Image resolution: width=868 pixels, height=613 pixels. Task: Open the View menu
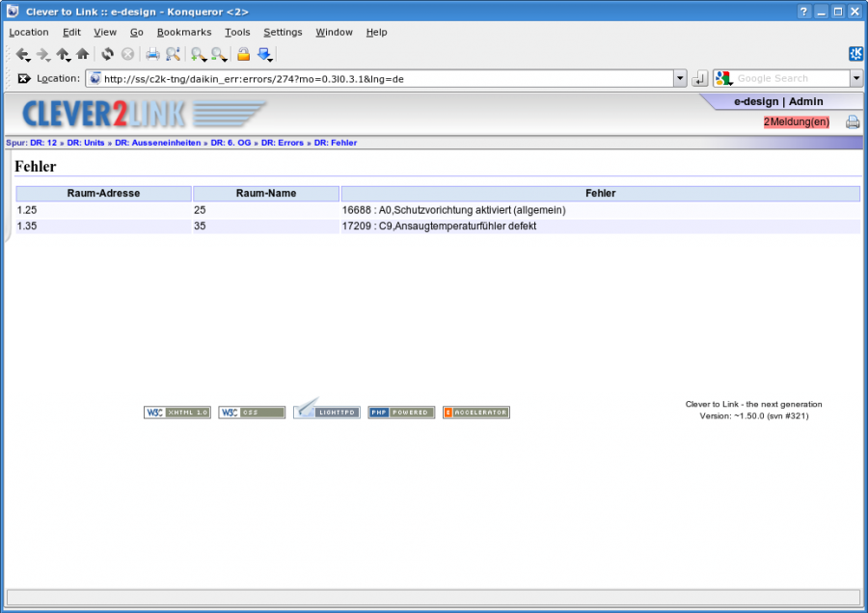[105, 32]
